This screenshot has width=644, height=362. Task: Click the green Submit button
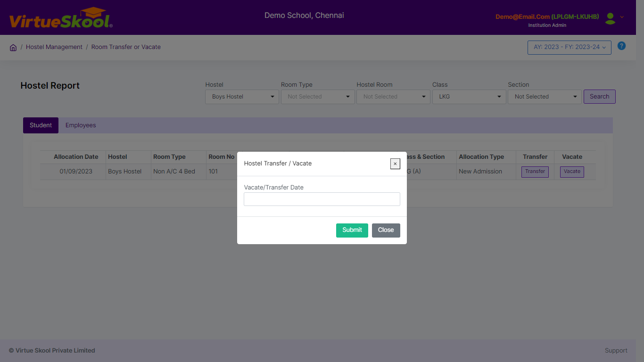point(352,230)
